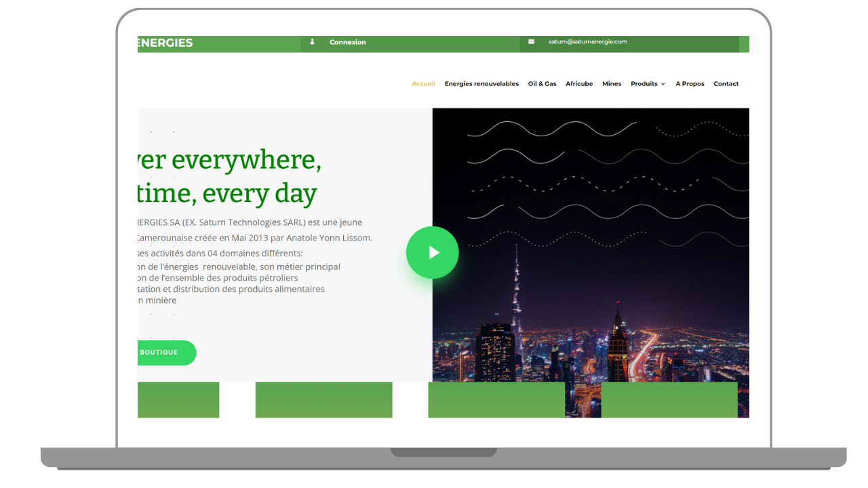This screenshot has width=868, height=488.
Task: Open the Contact menu item
Action: tap(726, 84)
